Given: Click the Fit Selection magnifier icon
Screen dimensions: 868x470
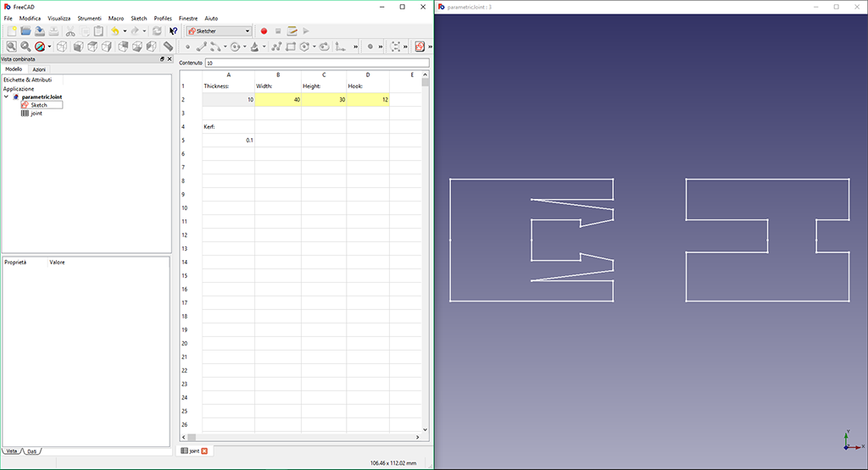Looking at the screenshot, I should click(25, 47).
